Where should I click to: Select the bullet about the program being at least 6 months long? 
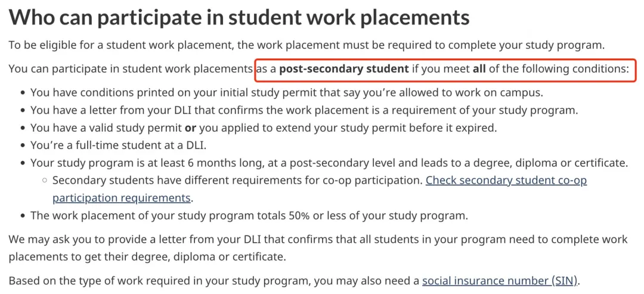pos(329,162)
